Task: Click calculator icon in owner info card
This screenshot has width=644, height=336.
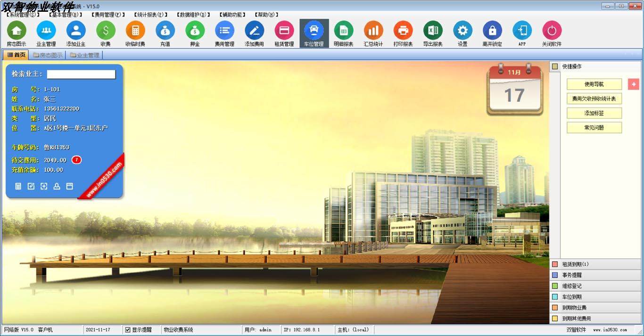Action: 18,187
